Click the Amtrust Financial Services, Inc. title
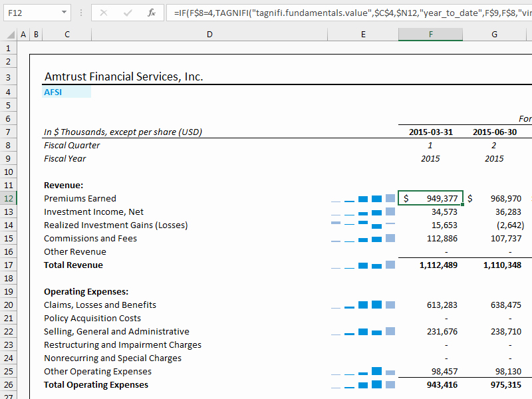532x399 pixels. coord(124,76)
